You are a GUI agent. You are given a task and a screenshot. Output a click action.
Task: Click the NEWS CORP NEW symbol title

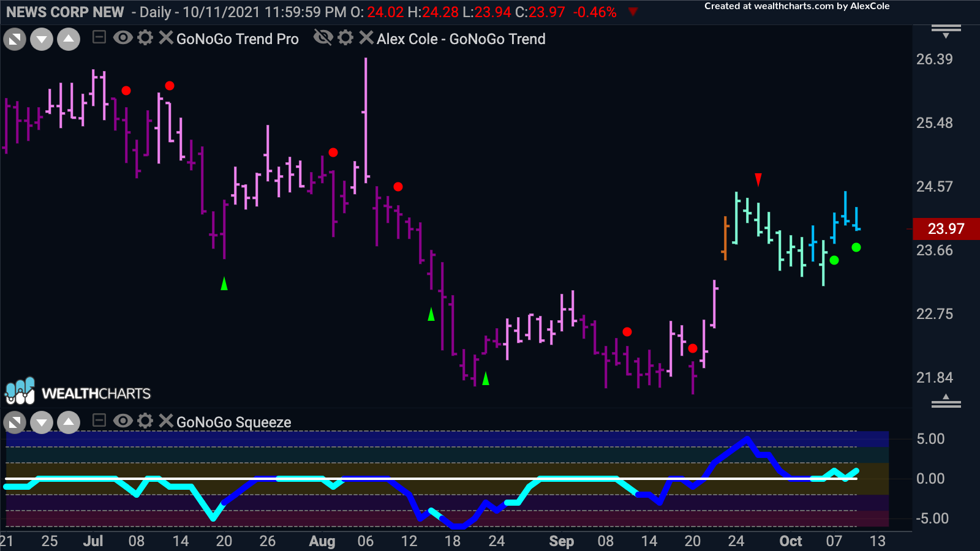coord(65,12)
